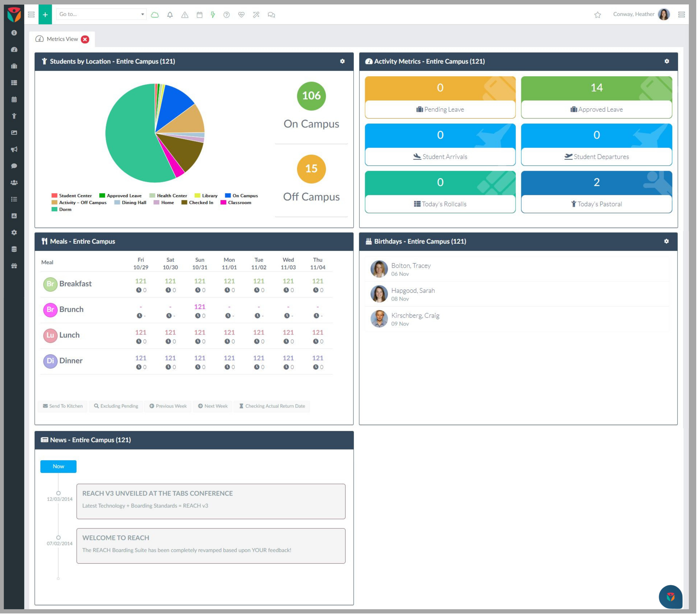Toggle the Dorm legend entry in chart
Screen dimensions: 700x615
62,209
